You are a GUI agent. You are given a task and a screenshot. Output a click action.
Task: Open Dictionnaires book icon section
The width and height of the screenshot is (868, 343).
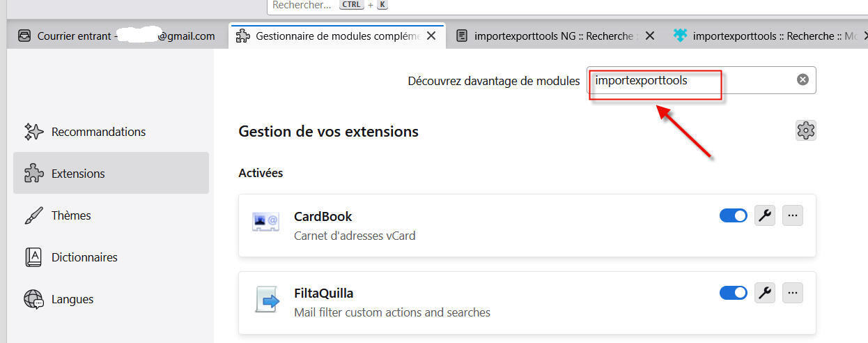(x=34, y=257)
